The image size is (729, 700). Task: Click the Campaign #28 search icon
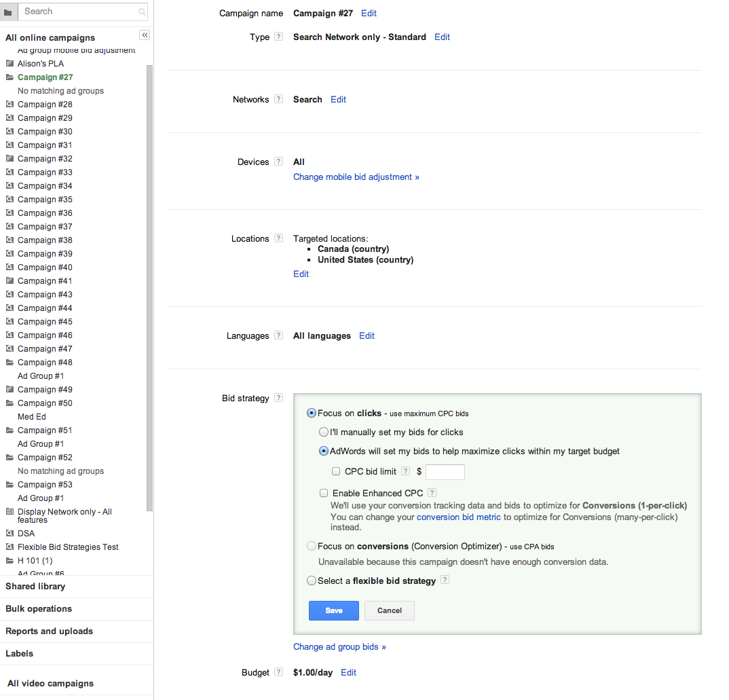point(10,104)
